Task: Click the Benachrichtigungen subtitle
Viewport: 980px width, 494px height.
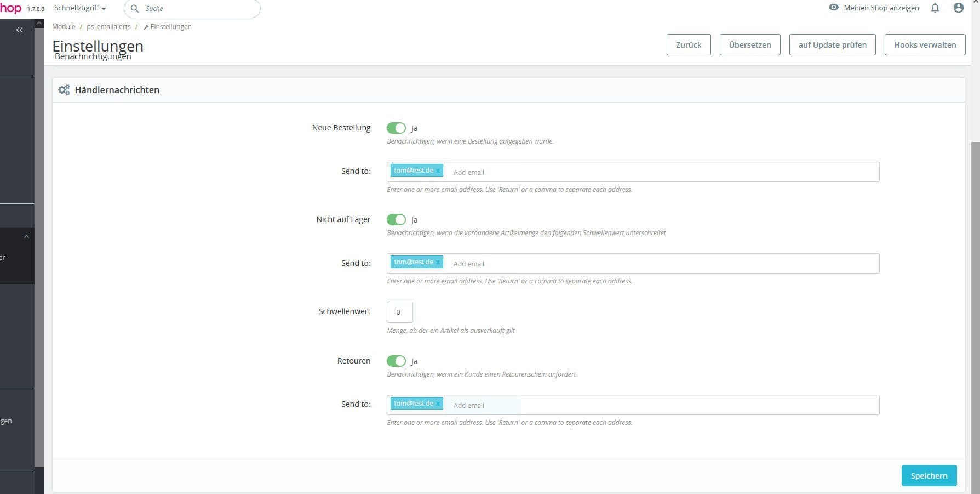Action: coord(93,56)
